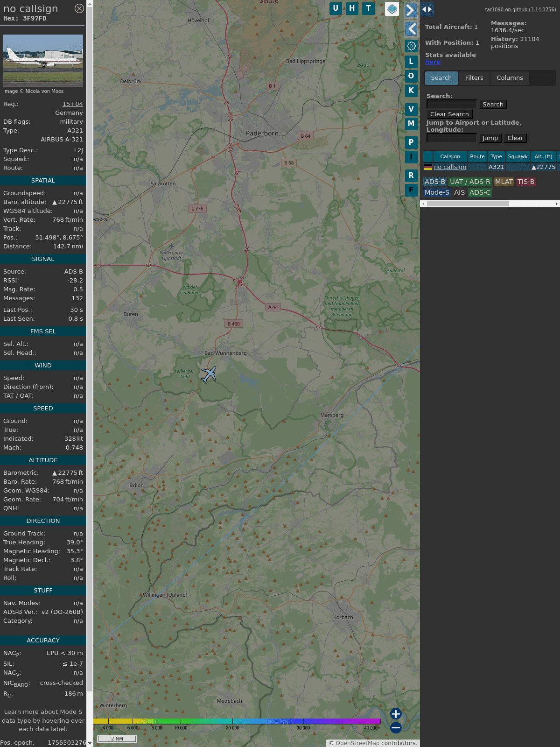Click the altitude color scale bar
Viewport: 560px width, 747px height.
(x=237, y=721)
